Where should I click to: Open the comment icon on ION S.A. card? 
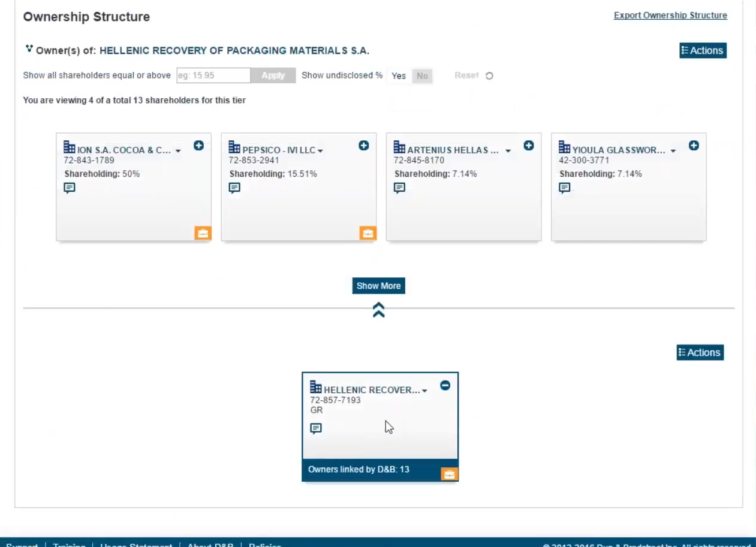tap(70, 188)
